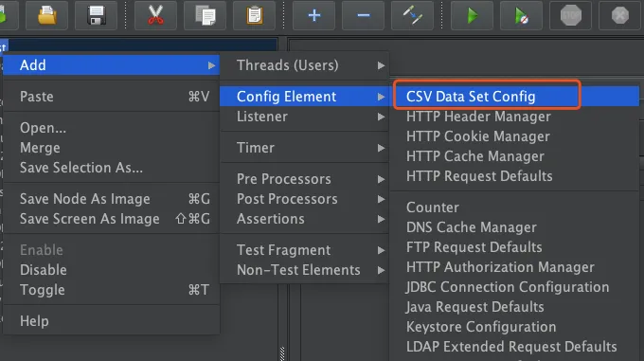Click the Toggle enable/disable arrows icon
Viewport: 644px width, 361px height.
click(412, 15)
